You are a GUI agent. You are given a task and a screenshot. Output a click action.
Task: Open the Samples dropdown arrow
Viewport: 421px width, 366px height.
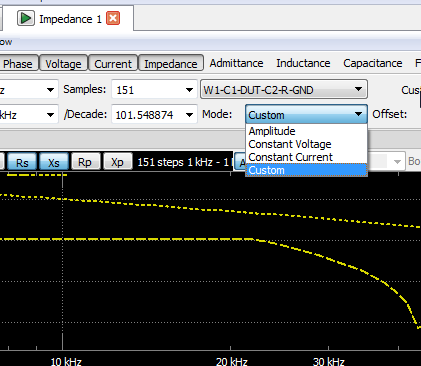189,90
